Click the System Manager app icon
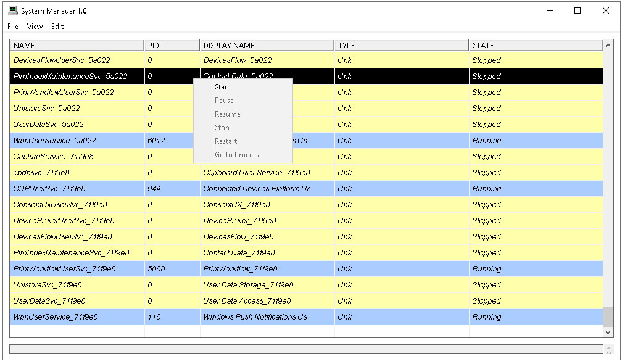The image size is (622, 364). (13, 10)
